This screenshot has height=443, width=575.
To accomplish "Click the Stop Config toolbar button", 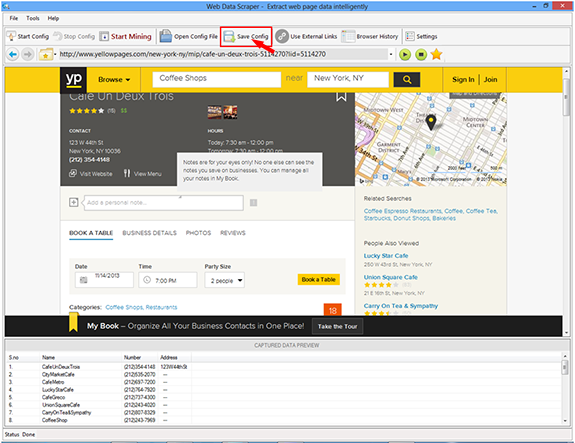I will pos(74,36).
